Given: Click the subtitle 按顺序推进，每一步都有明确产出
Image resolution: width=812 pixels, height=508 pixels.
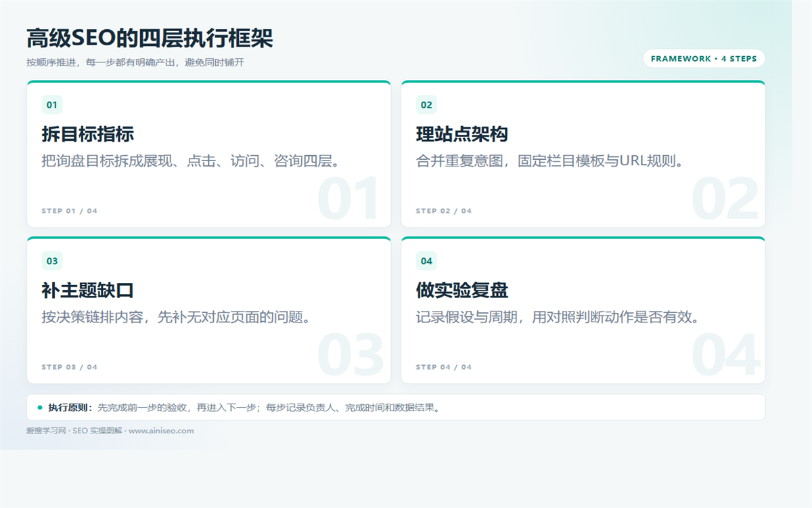Looking at the screenshot, I should click(135, 62).
